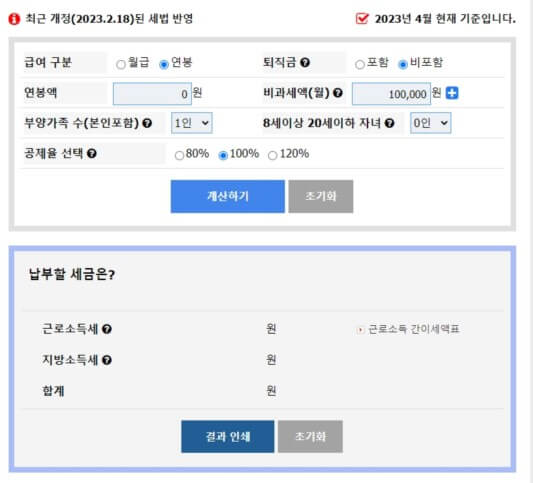Select the 연봉 radio button
This screenshot has height=483, width=533.
coord(164,64)
